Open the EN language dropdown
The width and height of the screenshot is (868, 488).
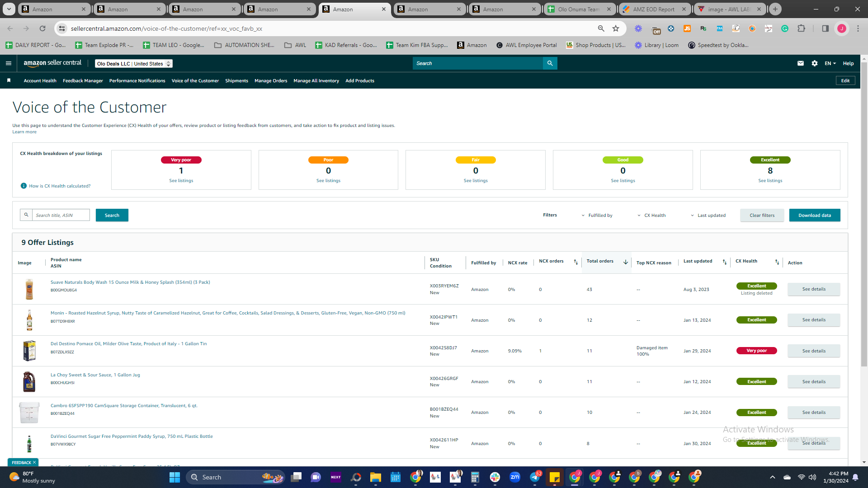tap(830, 63)
